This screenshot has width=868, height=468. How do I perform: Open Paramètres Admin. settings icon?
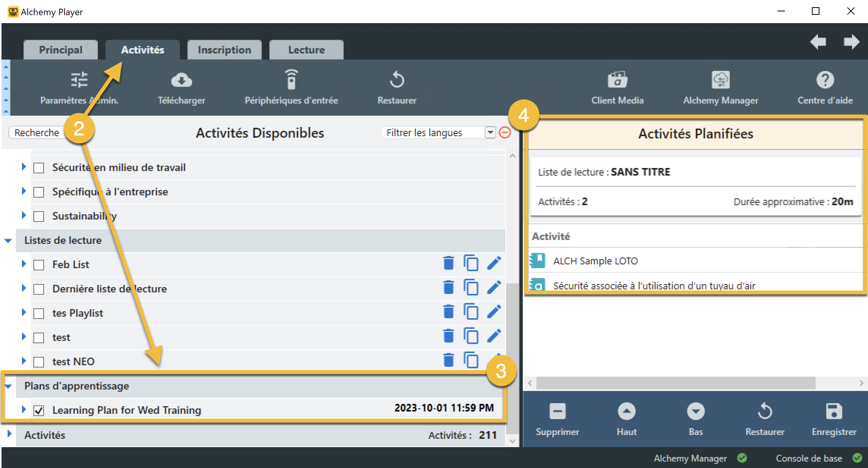(79, 80)
